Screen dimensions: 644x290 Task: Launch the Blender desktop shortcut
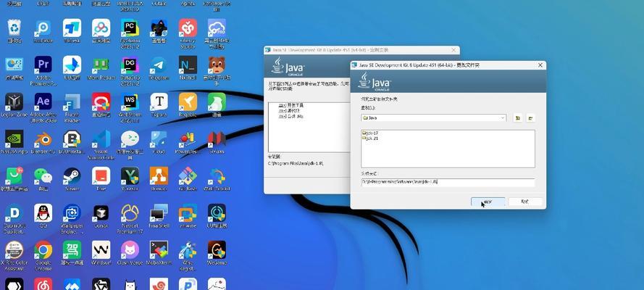point(43,141)
